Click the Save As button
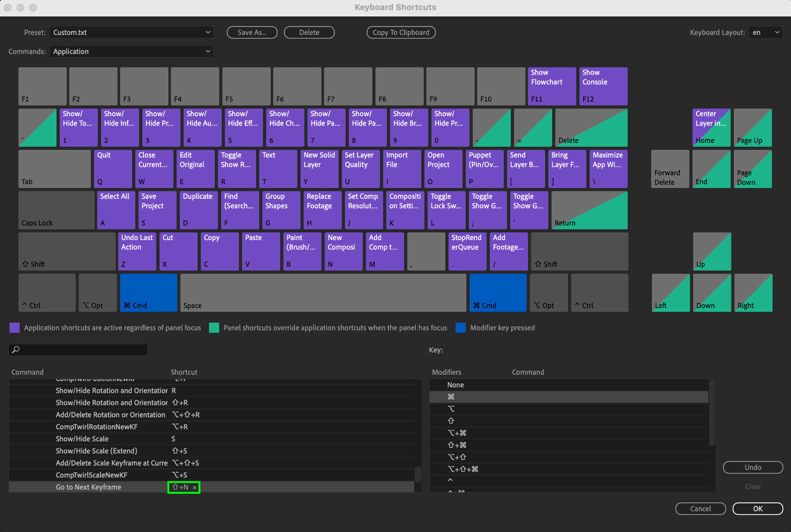791x532 pixels. (x=252, y=32)
